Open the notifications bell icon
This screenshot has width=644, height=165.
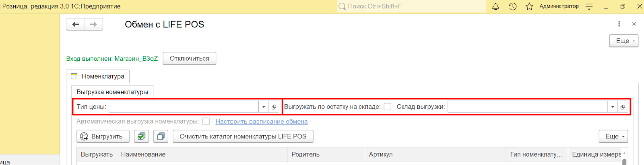[x=495, y=6]
